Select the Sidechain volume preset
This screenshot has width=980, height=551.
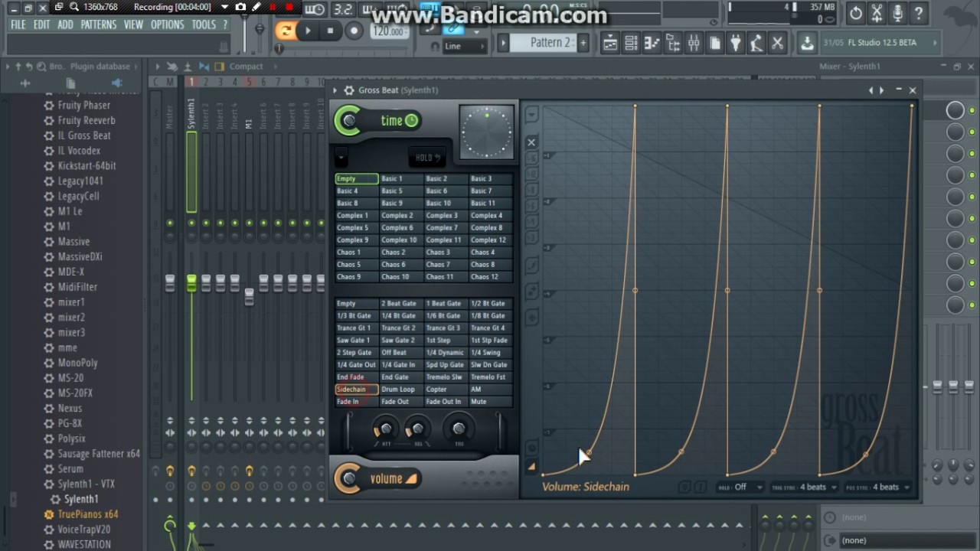pos(356,390)
